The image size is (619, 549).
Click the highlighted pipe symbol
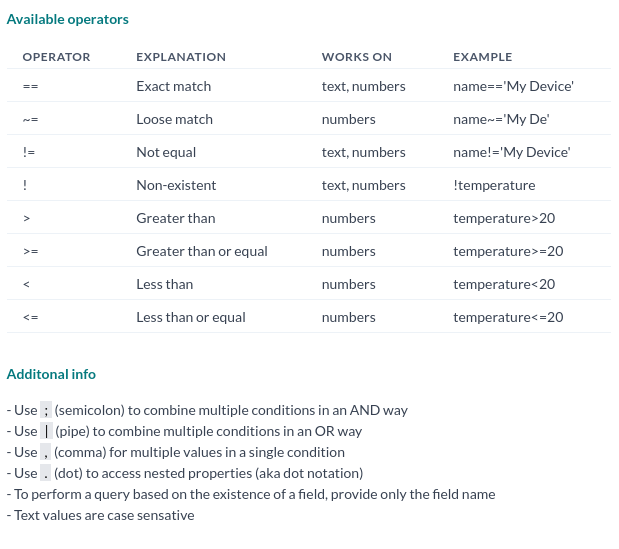coord(46,431)
